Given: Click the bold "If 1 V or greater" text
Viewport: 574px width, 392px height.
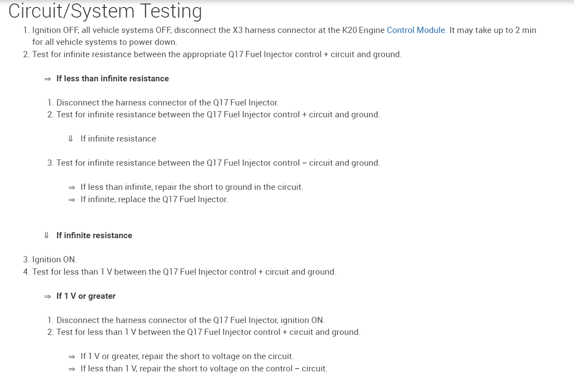Looking at the screenshot, I should 86,296.
